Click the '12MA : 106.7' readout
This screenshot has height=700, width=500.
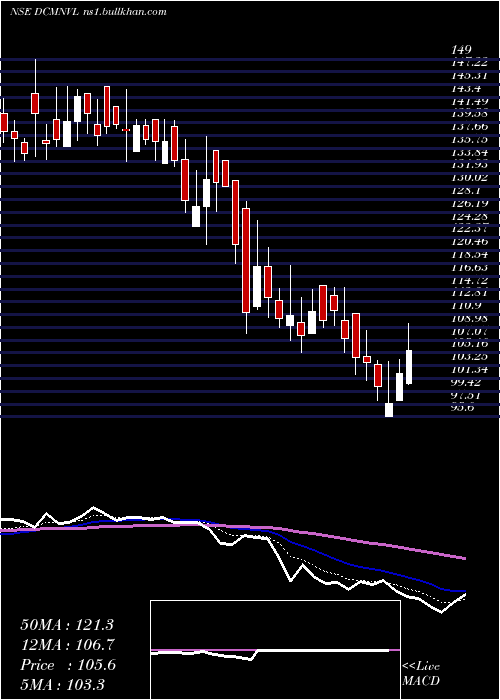[x=67, y=644]
